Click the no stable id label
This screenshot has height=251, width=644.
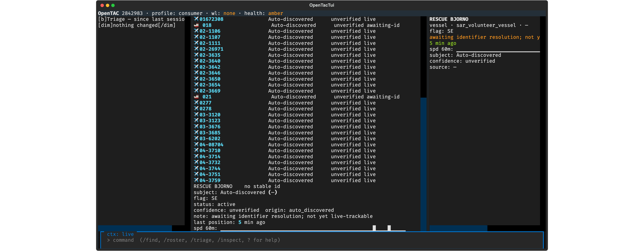[262, 187]
